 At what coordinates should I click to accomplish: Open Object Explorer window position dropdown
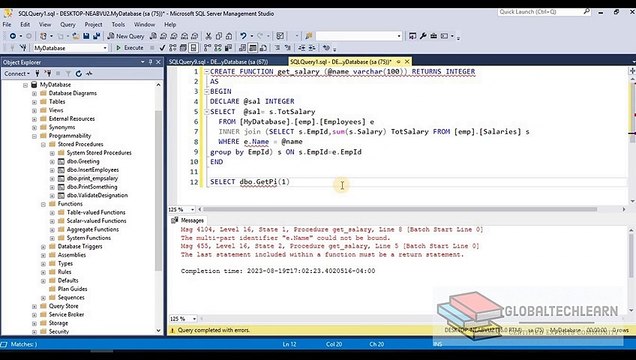[143, 62]
